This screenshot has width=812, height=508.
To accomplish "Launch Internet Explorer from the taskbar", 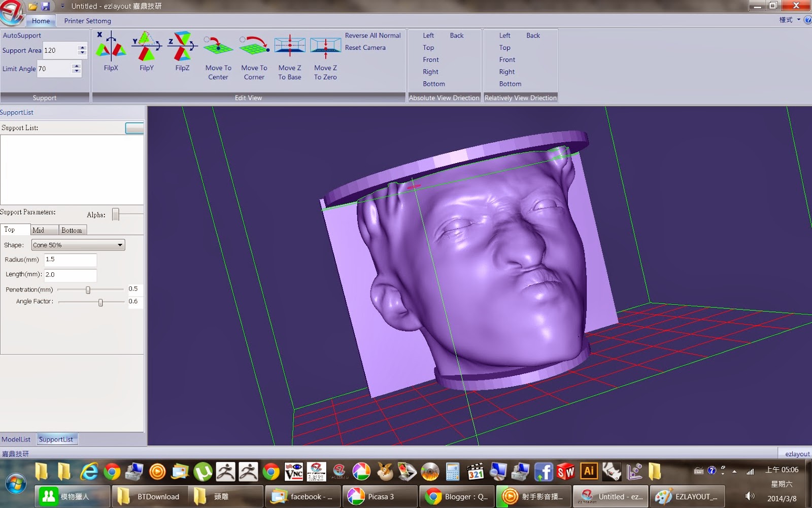I will [89, 472].
